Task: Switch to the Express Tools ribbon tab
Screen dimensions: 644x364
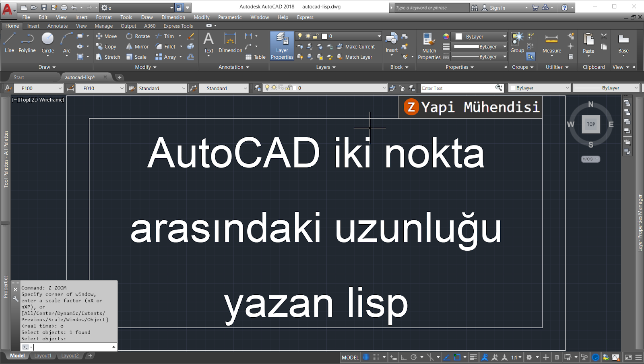Action: tap(178, 26)
